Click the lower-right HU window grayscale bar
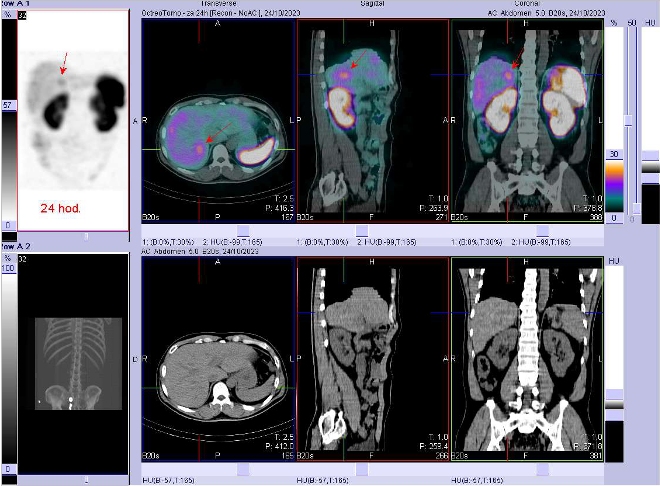Viewport: 660px width, 486px height. pyautogui.click(x=614, y=405)
